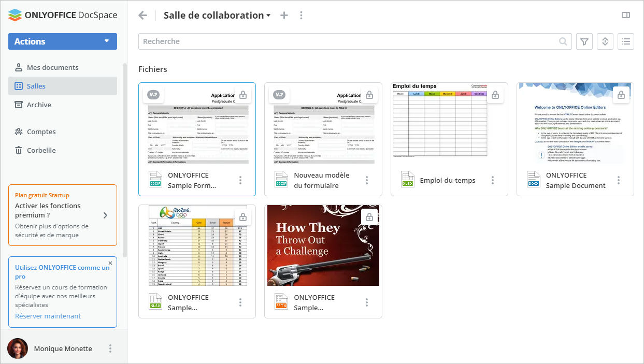Open profile options next to Monique Monette

coord(110,348)
